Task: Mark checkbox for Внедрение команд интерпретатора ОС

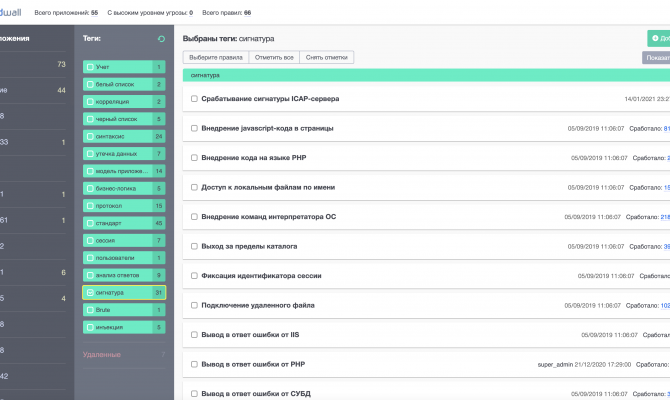Action: (194, 217)
